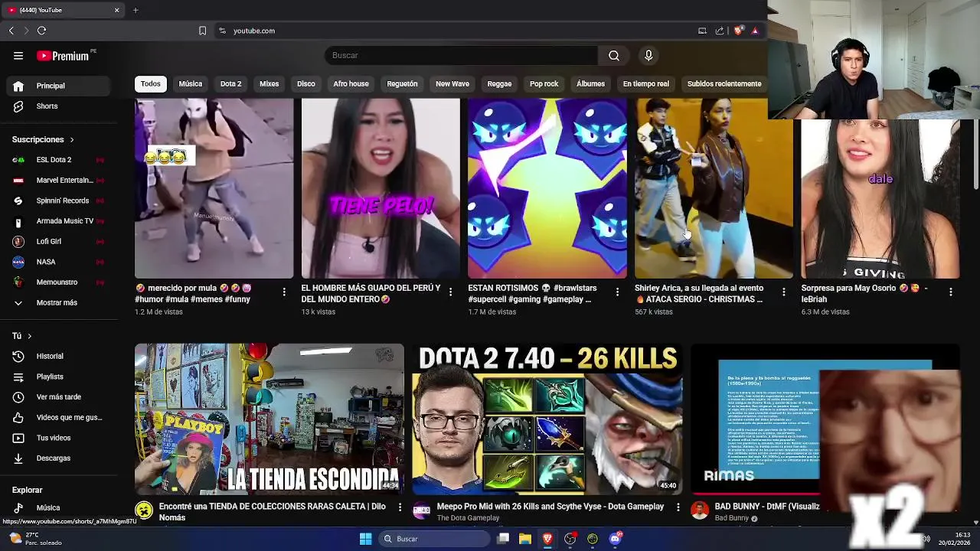The width and height of the screenshot is (980, 551).
Task: Click the Windows taskbar search box
Action: click(x=434, y=539)
